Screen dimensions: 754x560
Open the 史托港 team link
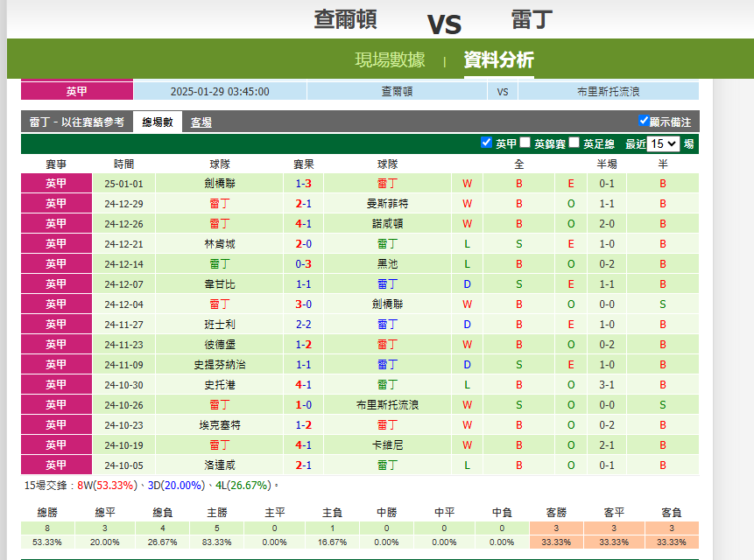click(x=220, y=385)
